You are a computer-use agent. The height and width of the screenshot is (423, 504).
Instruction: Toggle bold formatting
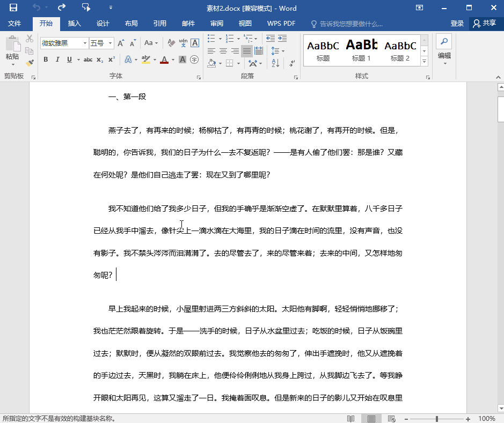tap(46, 60)
